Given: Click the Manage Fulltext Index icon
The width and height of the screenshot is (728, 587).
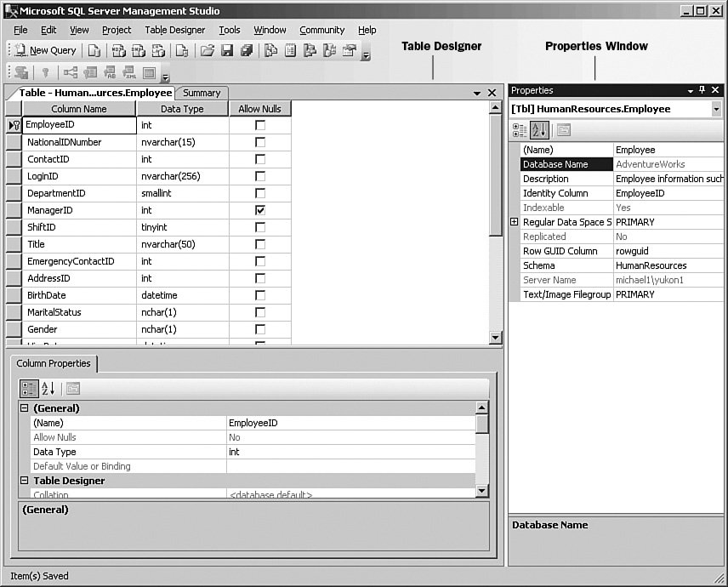Looking at the screenshot, I should coord(110,72).
